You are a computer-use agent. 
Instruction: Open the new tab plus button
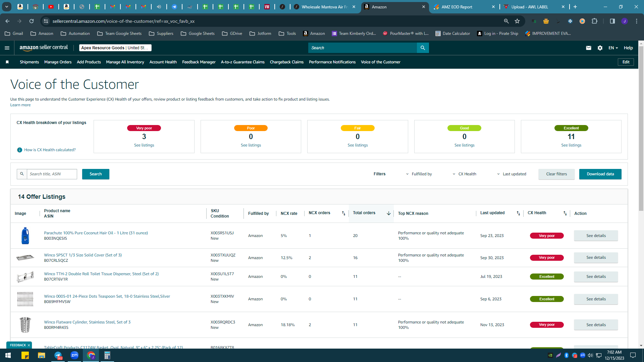(575, 7)
